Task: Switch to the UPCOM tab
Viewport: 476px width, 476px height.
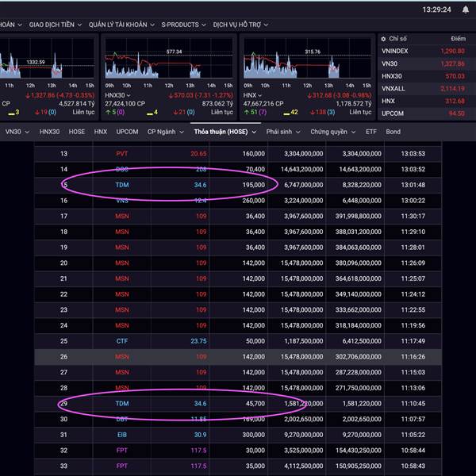Action: pyautogui.click(x=127, y=132)
